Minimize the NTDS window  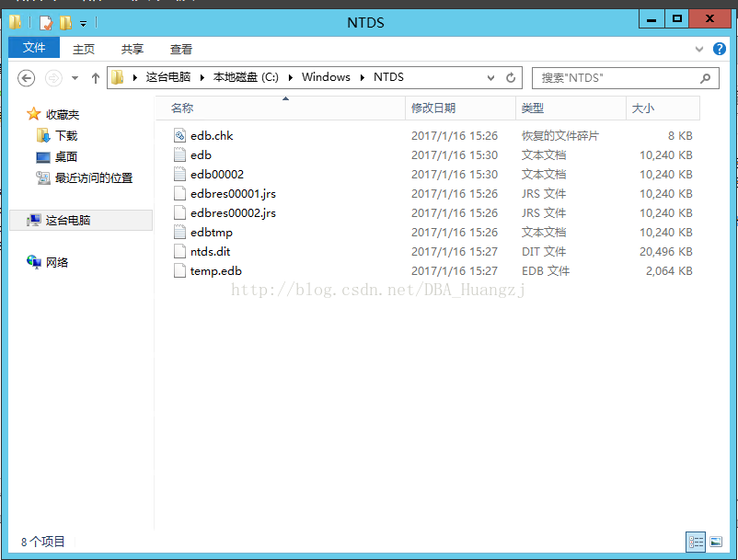pyautogui.click(x=652, y=19)
